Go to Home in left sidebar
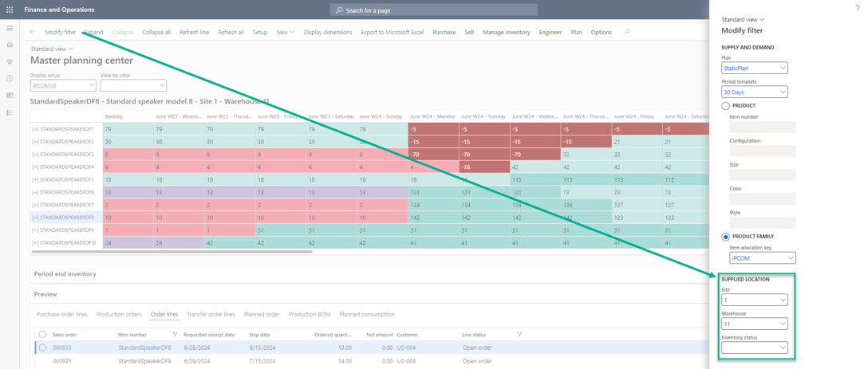This screenshot has width=868, height=369. [x=10, y=45]
